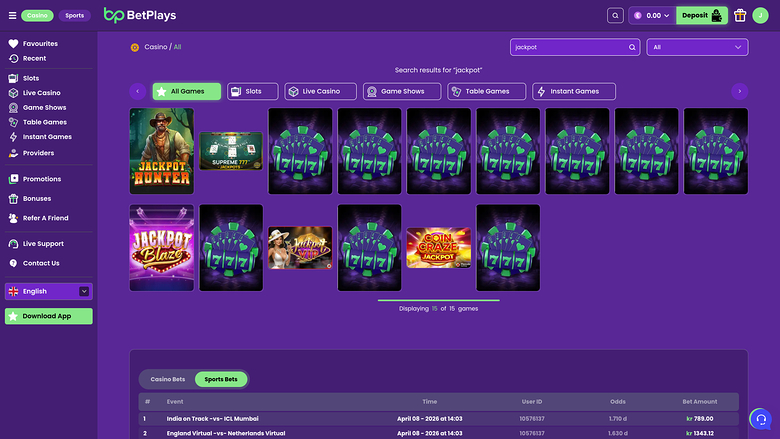Select the Casino Bets toggle
780x439 pixels.
click(168, 379)
